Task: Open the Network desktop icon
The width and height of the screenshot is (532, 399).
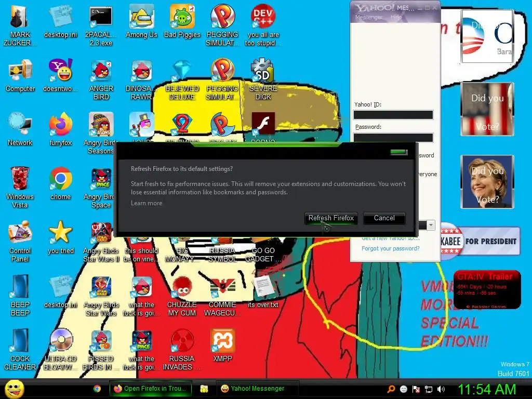Action: coord(20,129)
